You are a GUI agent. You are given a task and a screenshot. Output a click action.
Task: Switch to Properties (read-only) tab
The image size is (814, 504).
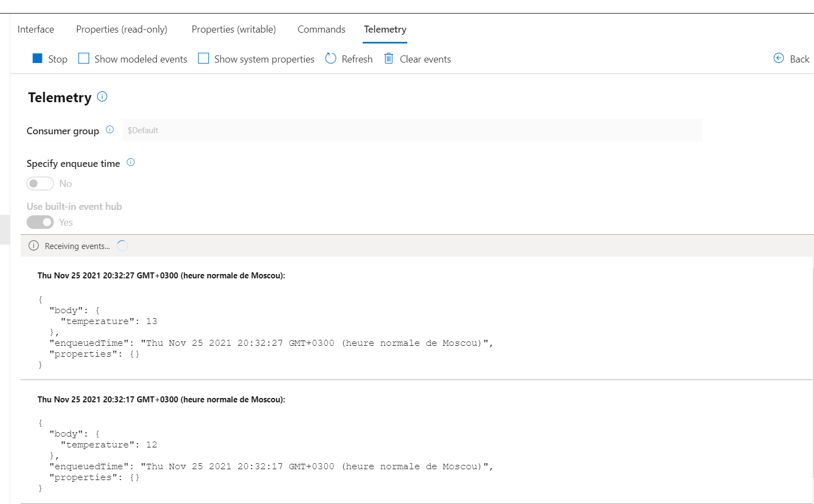[x=122, y=29]
